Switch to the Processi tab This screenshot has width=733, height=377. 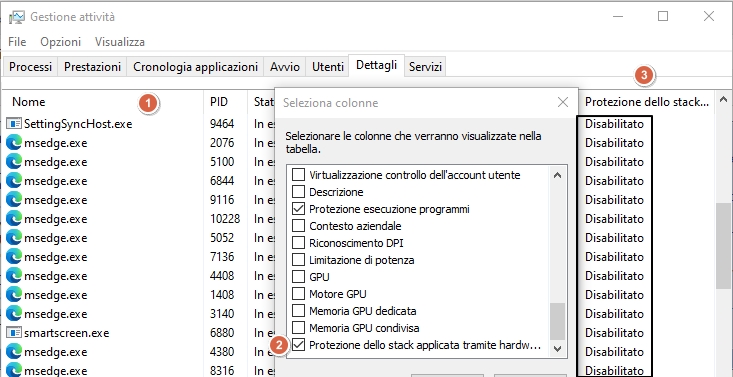[30, 67]
